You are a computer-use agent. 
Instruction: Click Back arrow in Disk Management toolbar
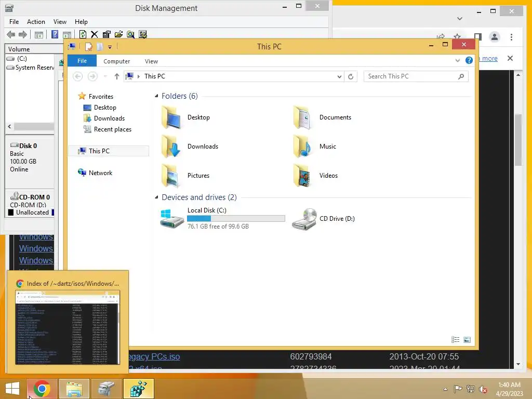pyautogui.click(x=11, y=34)
